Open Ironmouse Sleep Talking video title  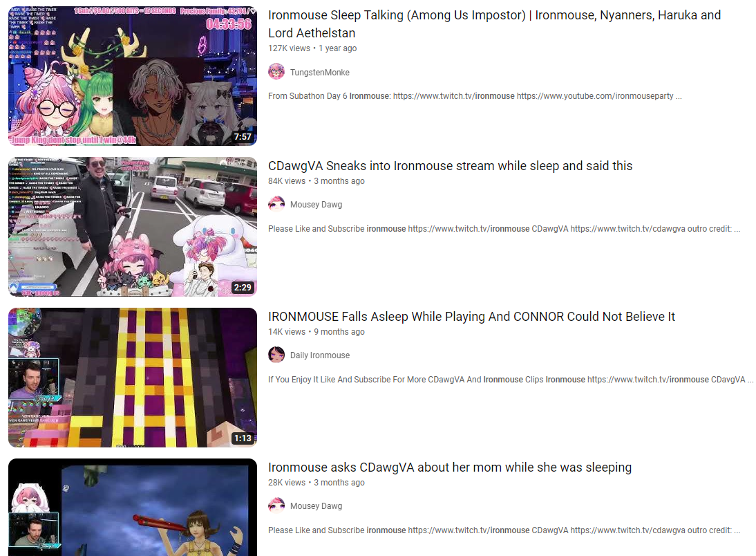pos(494,24)
